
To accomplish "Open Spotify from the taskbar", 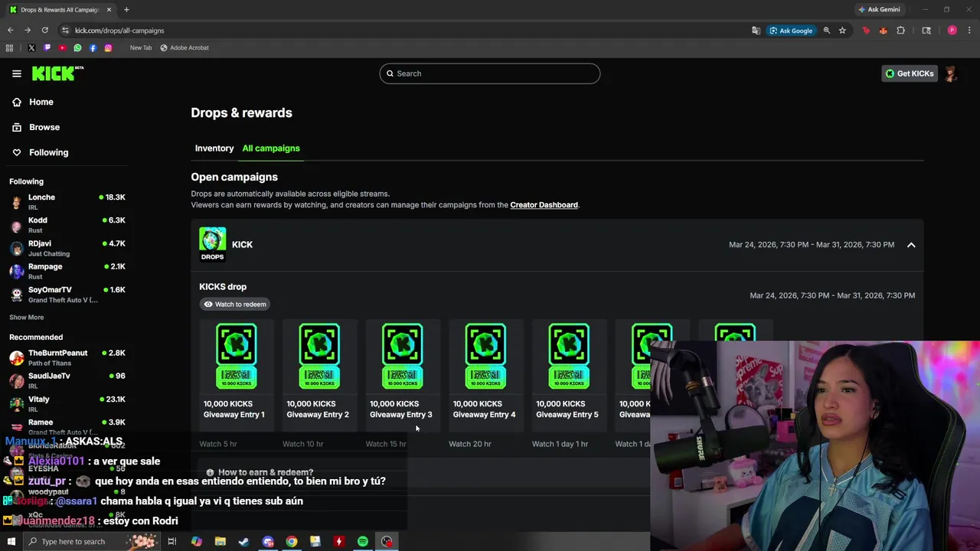I will click(x=363, y=541).
